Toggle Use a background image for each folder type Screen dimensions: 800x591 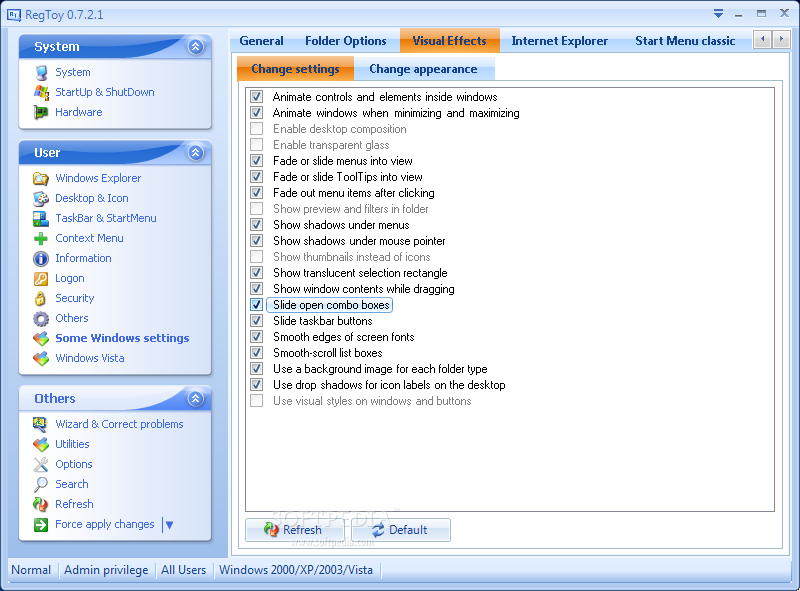[x=257, y=368]
